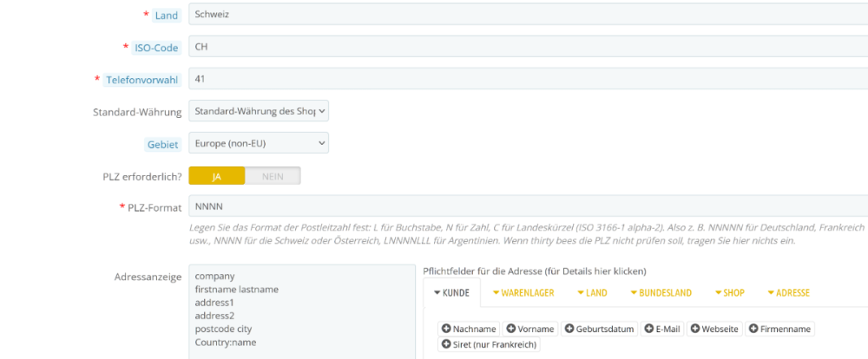868x359 pixels.
Task: Click the plus icon beside Geburtsdatum
Action: pyautogui.click(x=569, y=329)
